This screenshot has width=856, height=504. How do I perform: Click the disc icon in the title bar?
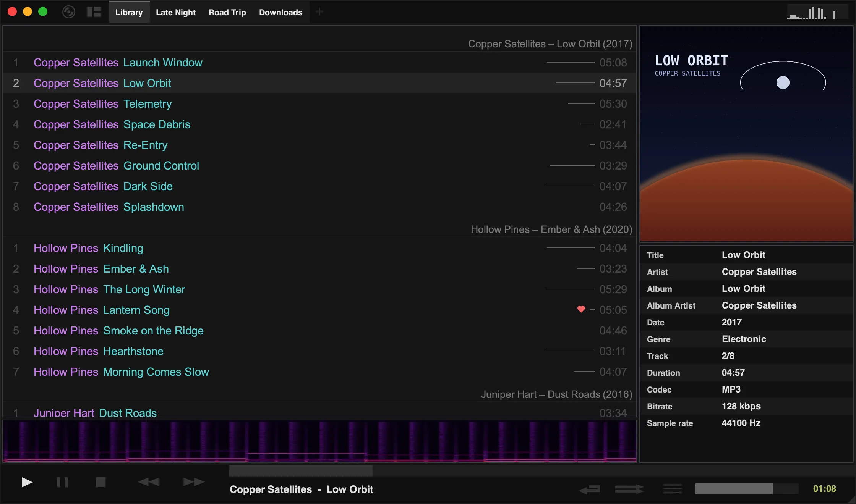(69, 12)
